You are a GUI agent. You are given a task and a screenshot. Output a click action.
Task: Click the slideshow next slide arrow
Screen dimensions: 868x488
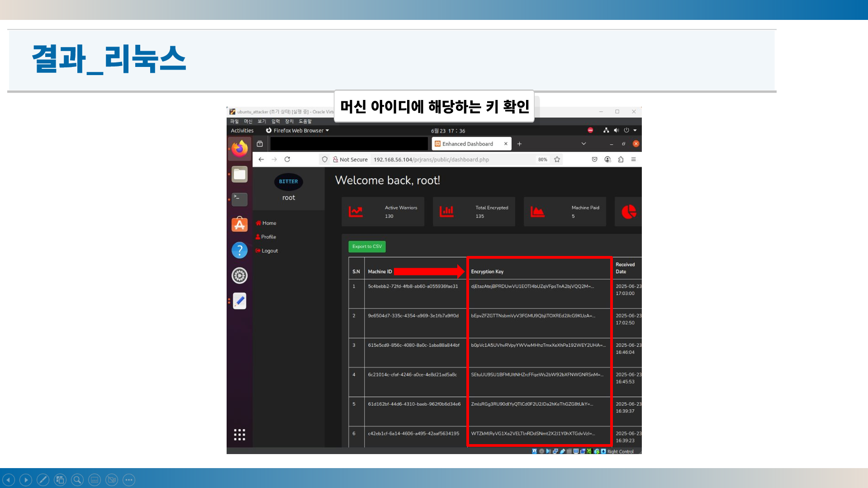pyautogui.click(x=26, y=480)
